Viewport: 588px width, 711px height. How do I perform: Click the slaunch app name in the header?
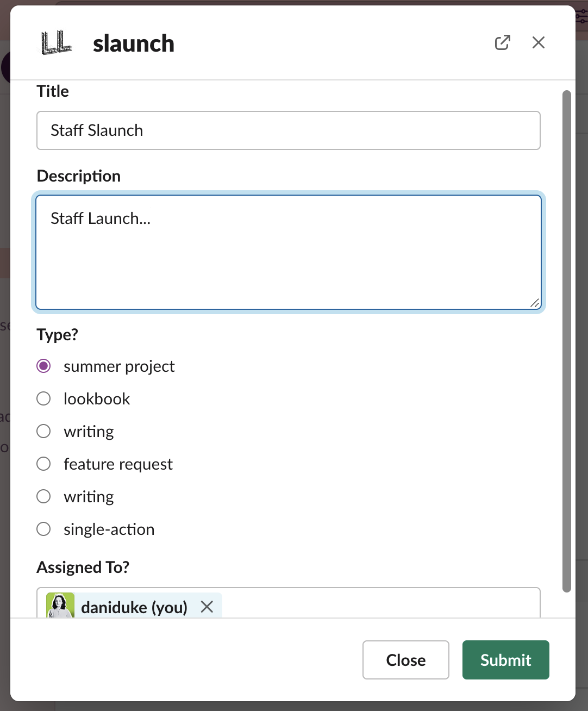[134, 43]
